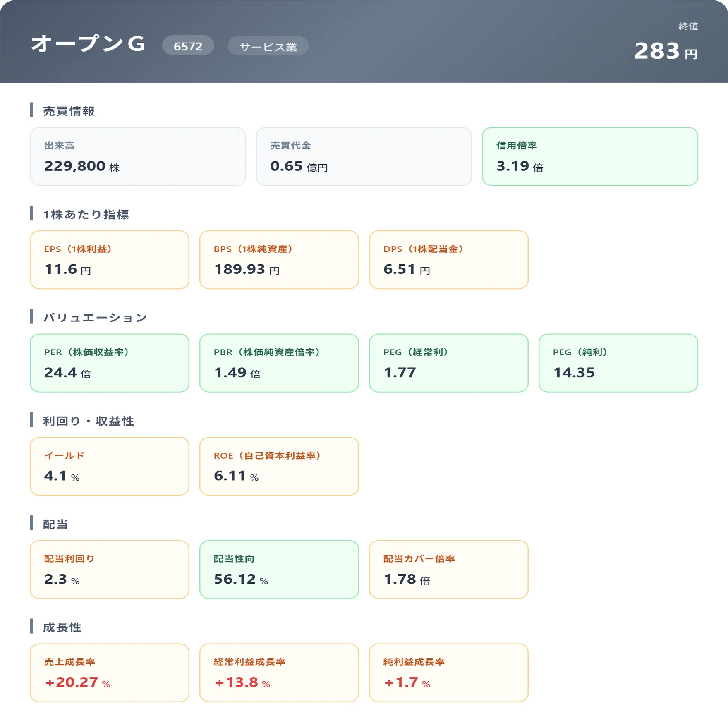This screenshot has height=728, width=728.
Task: Click the バリュエーション section heading
Action: click(x=95, y=317)
